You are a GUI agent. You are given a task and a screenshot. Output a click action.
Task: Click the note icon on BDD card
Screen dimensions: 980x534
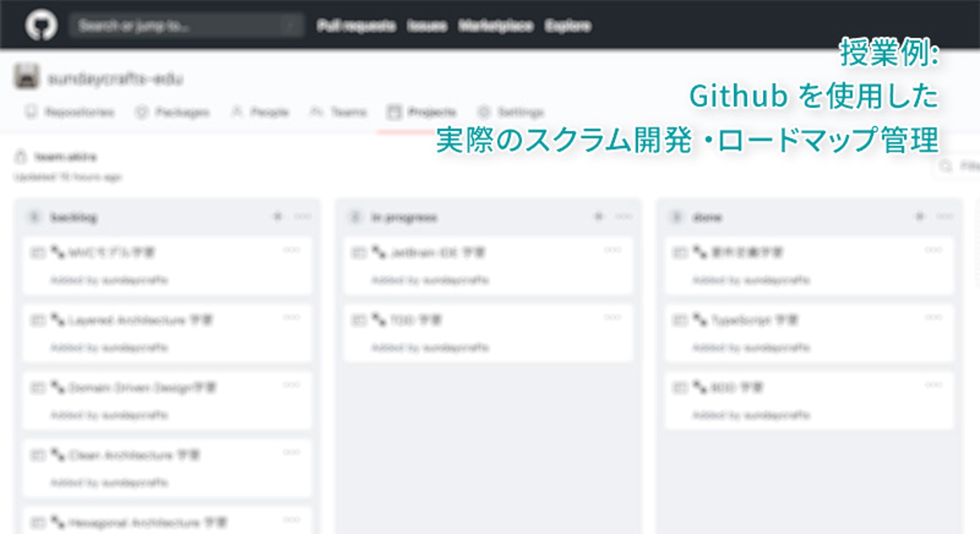pyautogui.click(x=680, y=387)
